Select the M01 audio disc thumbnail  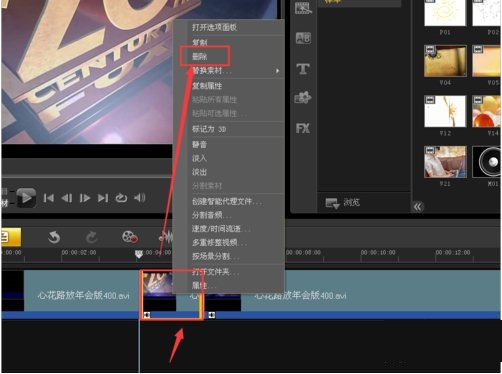tap(487, 162)
